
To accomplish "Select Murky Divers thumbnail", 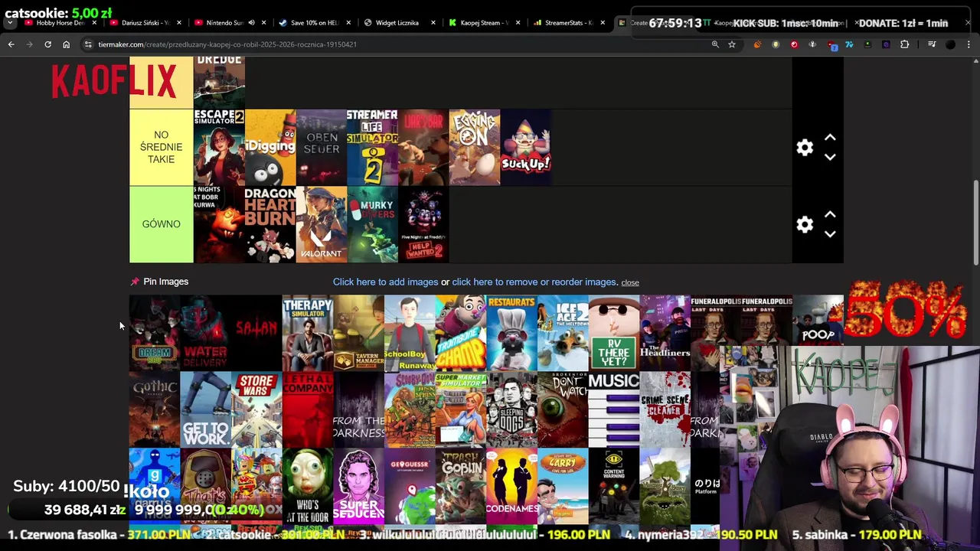I will point(372,224).
